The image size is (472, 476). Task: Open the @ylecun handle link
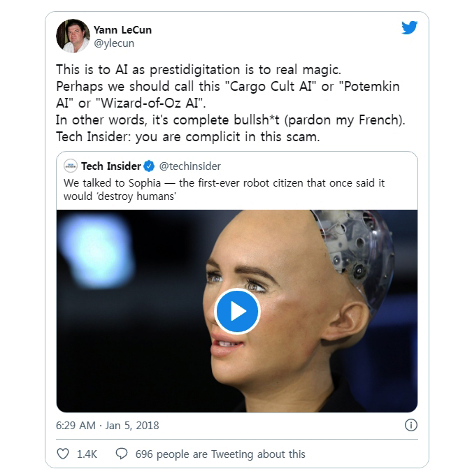coord(114,43)
